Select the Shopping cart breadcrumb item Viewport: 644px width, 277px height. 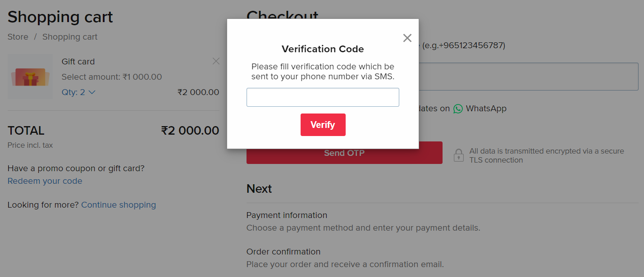point(70,37)
